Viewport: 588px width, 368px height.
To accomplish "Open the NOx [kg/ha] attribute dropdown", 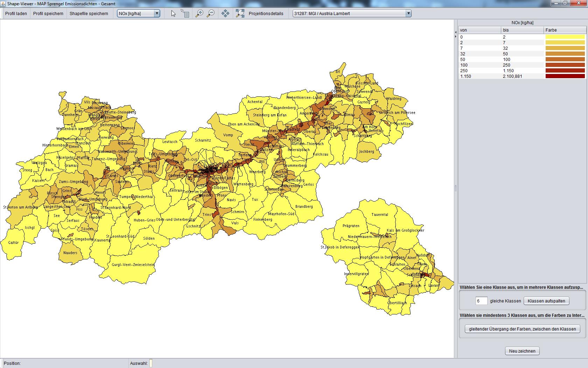I will coord(157,14).
